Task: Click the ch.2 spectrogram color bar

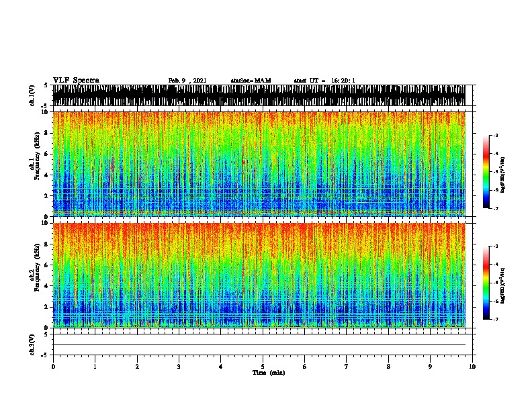Action: (x=486, y=283)
